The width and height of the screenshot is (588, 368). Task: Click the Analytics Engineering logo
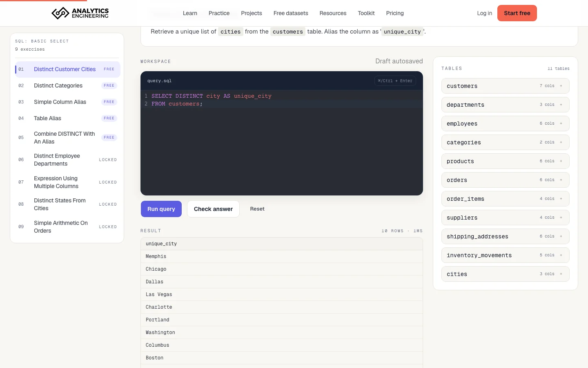coord(80,13)
